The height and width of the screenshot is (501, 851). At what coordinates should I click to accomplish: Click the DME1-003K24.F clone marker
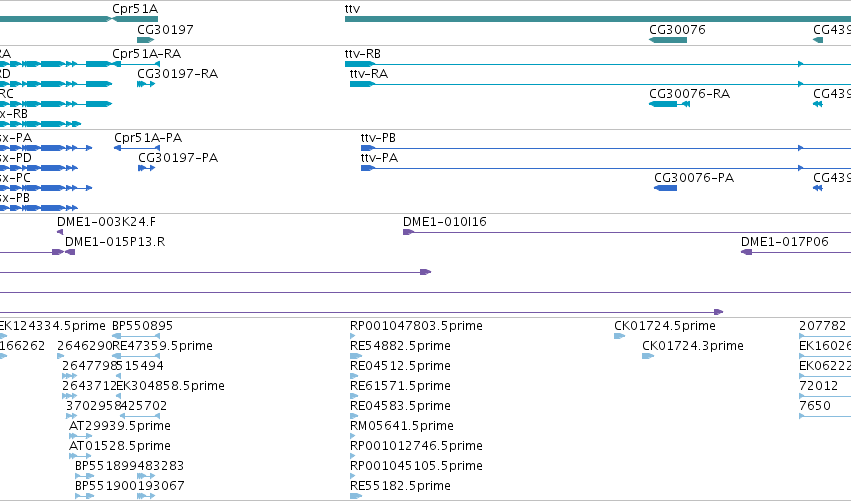coord(60,232)
